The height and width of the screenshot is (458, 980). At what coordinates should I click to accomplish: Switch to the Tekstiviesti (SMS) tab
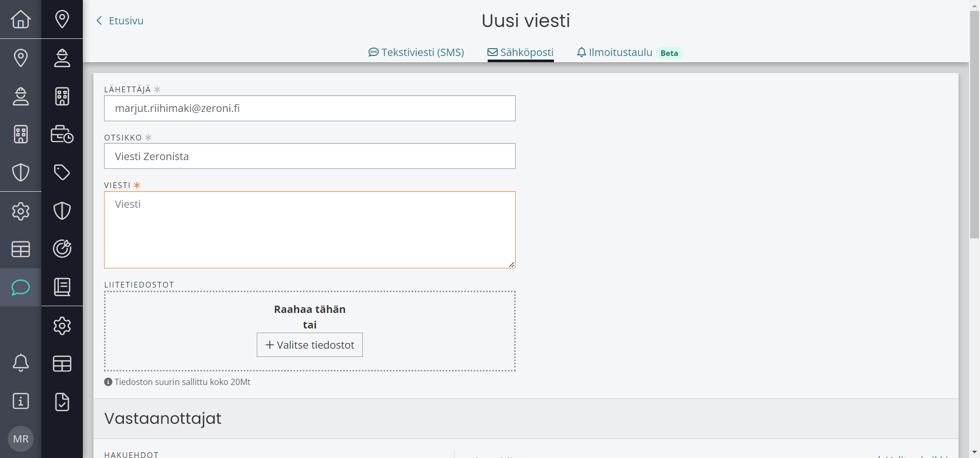click(x=416, y=52)
